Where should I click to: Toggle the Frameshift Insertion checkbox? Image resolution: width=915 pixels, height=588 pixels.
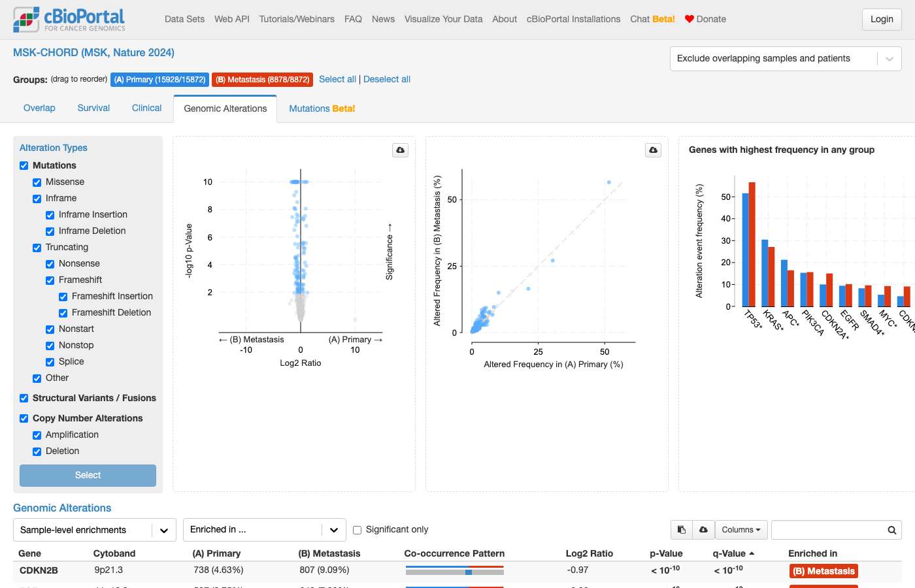(63, 297)
